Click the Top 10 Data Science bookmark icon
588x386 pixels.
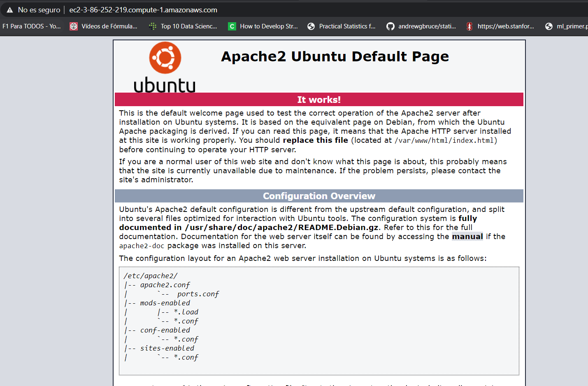pos(153,26)
